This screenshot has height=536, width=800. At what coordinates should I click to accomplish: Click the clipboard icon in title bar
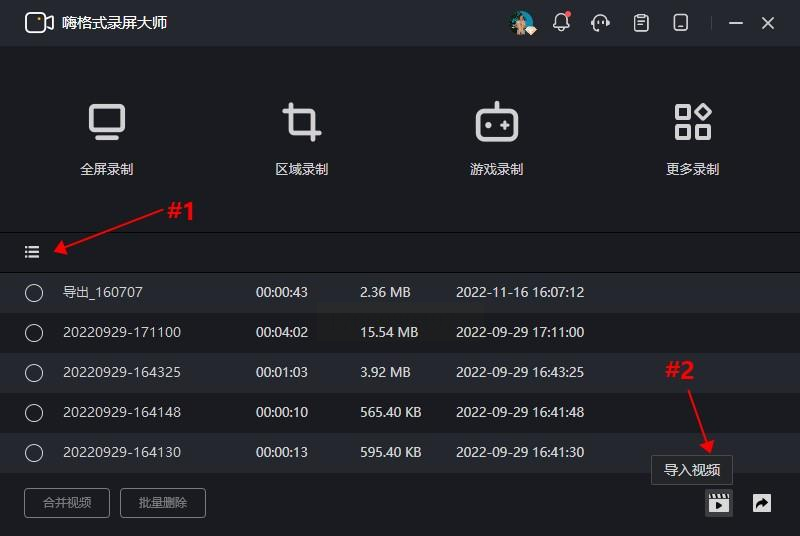coord(641,23)
